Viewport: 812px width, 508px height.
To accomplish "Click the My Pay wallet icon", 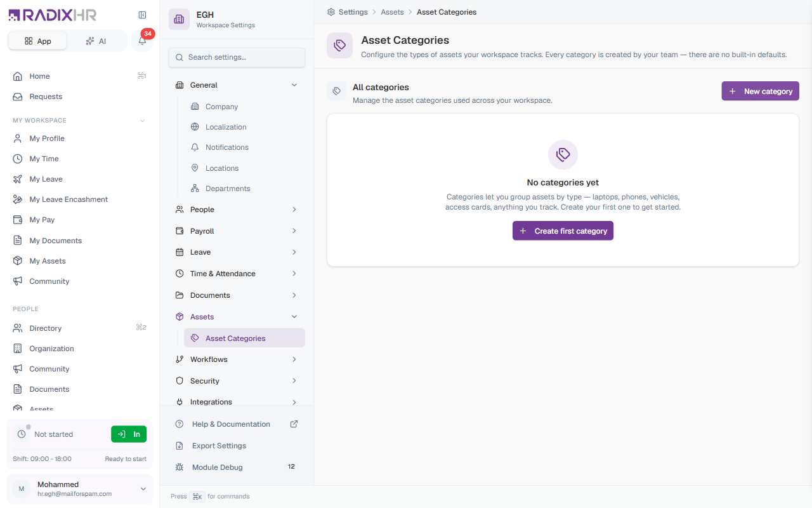I will (x=18, y=220).
